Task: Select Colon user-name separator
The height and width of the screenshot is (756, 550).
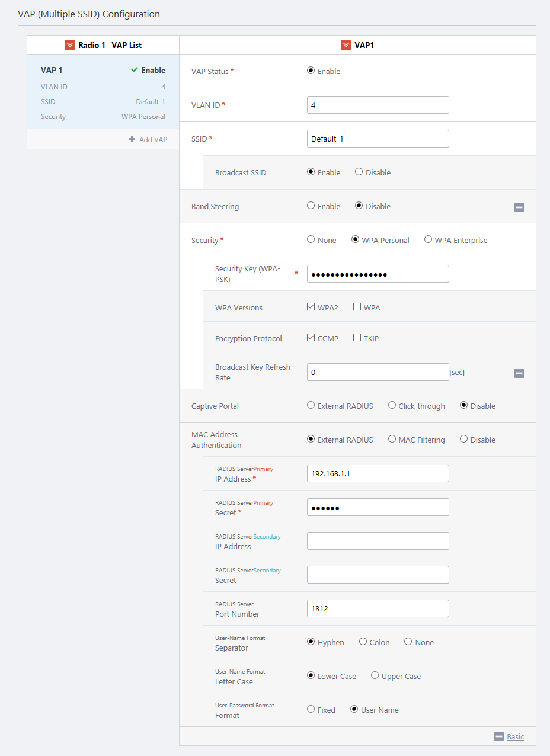Action: coord(363,642)
